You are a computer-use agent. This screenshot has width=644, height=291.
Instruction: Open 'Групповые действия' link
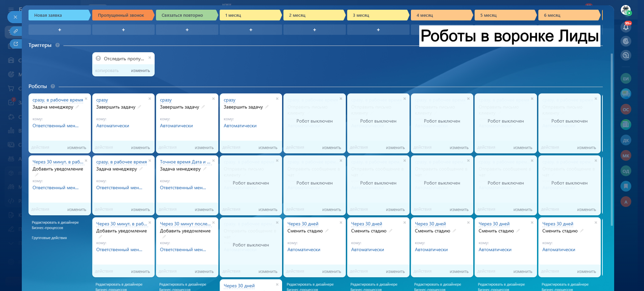pyautogui.click(x=49, y=238)
